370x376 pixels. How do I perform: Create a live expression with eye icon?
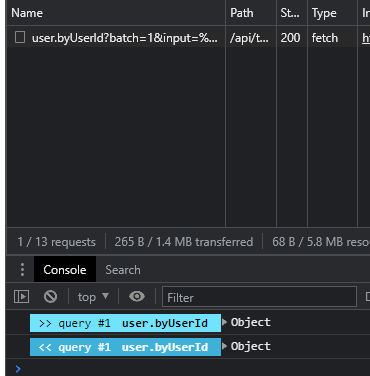click(137, 296)
